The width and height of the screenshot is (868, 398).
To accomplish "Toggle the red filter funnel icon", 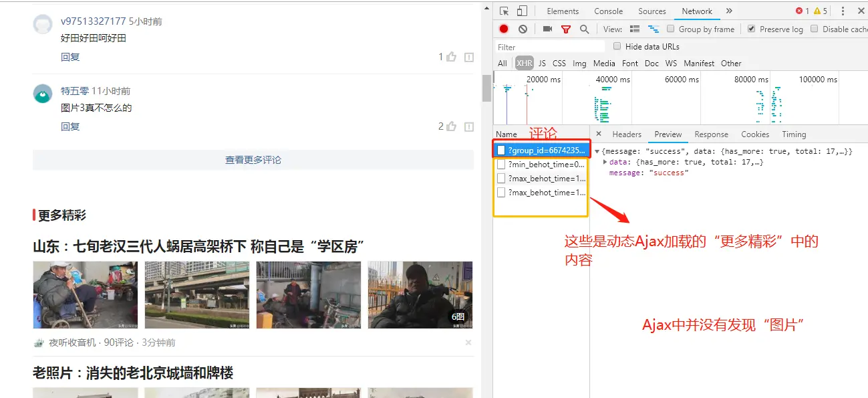I will pos(566,29).
